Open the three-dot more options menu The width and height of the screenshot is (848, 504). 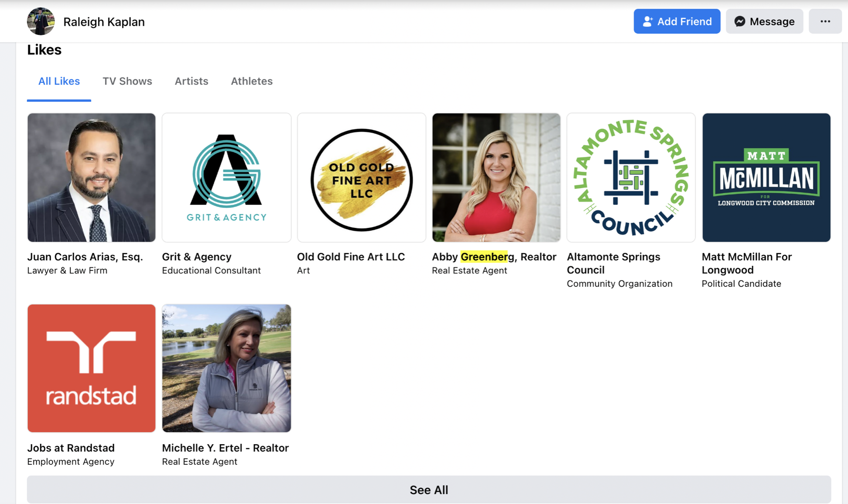[x=825, y=21]
